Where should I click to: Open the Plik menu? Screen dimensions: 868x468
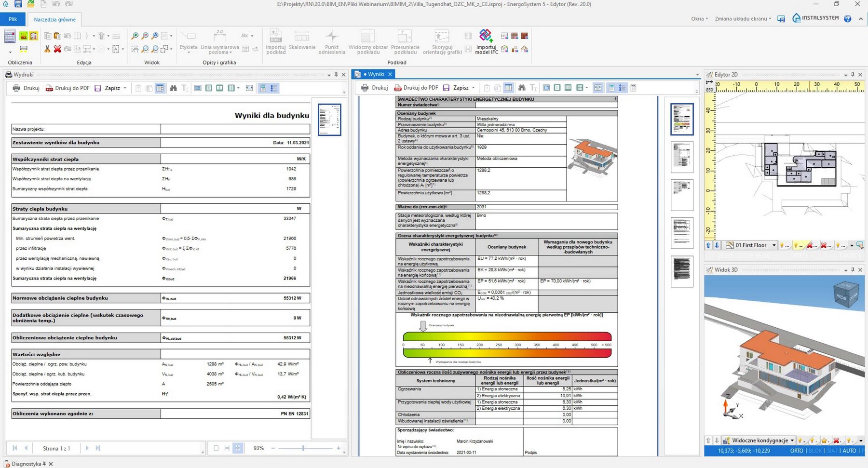pyautogui.click(x=13, y=19)
